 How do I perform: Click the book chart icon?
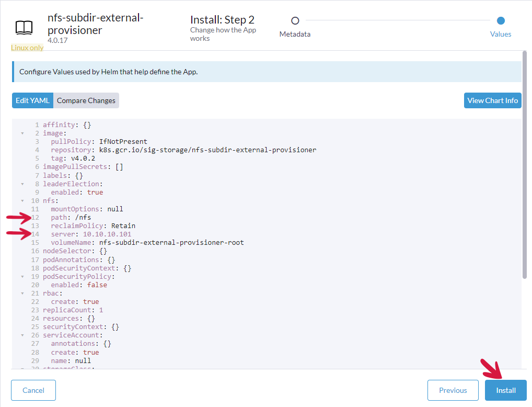(x=24, y=28)
